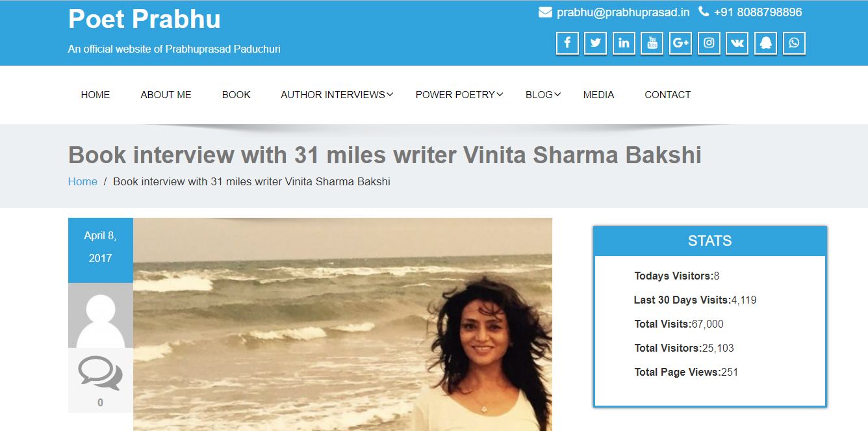Open the Facebook social icon
Viewport: 868px width, 431px height.
(567, 44)
